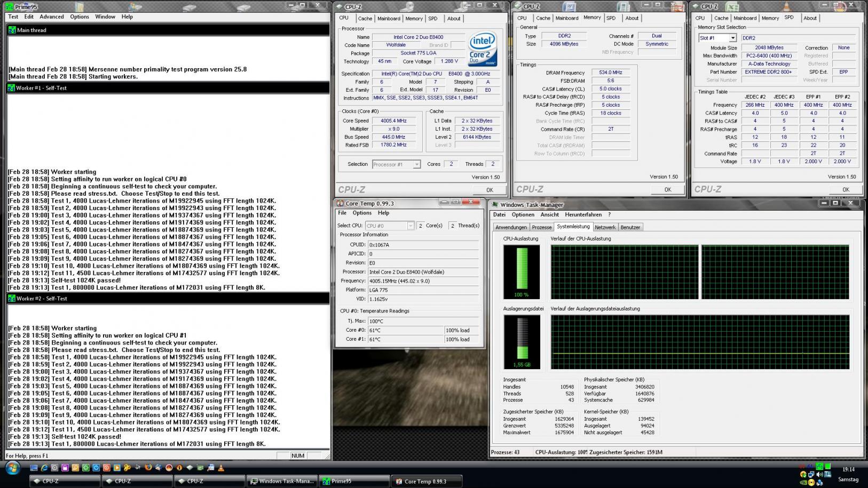Switch to the Prozesse tab

tap(542, 227)
